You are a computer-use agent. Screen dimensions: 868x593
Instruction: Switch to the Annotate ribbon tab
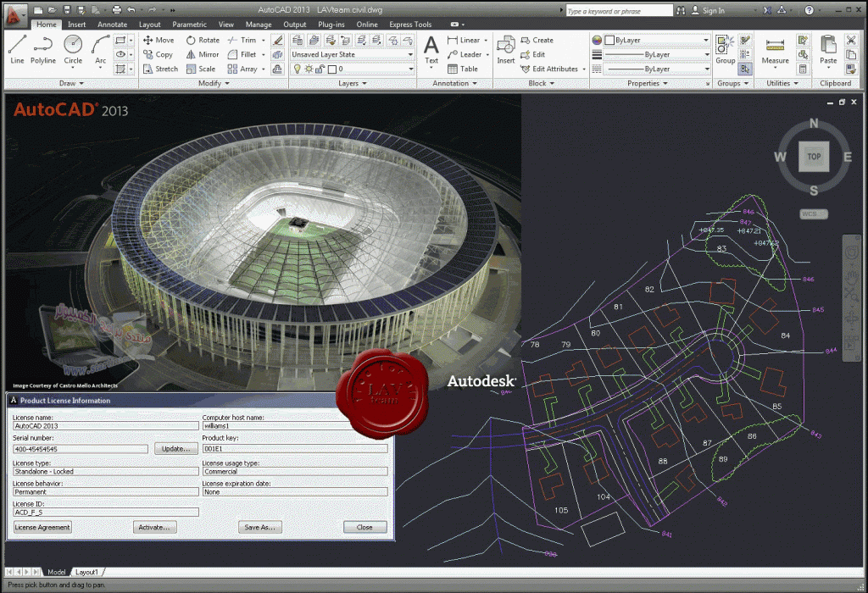click(x=112, y=25)
